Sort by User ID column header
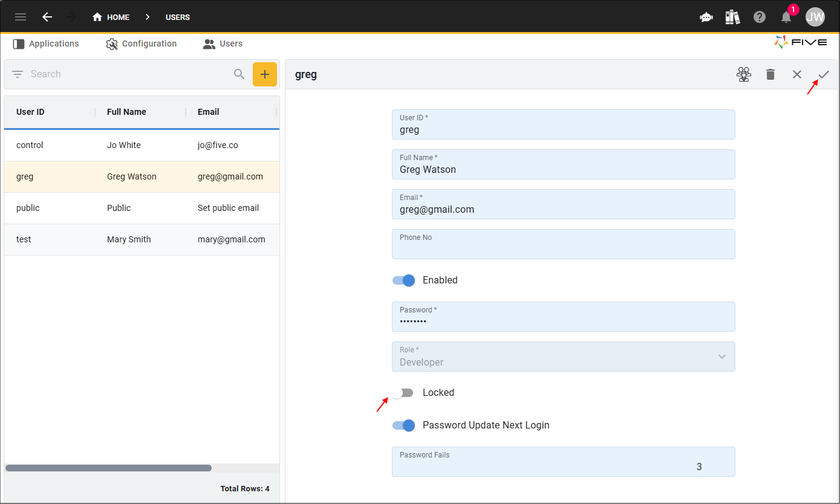This screenshot has width=840, height=504. [x=30, y=112]
